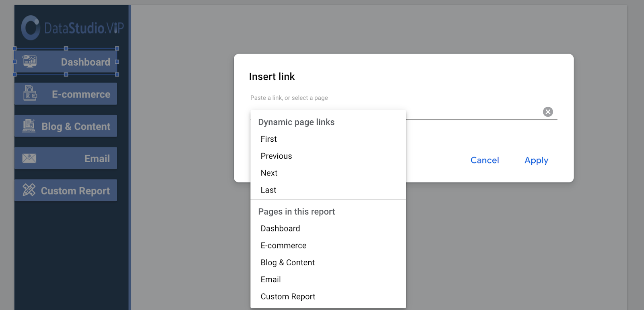Select Previous dynamic page link
The width and height of the screenshot is (644, 310).
click(x=328, y=156)
